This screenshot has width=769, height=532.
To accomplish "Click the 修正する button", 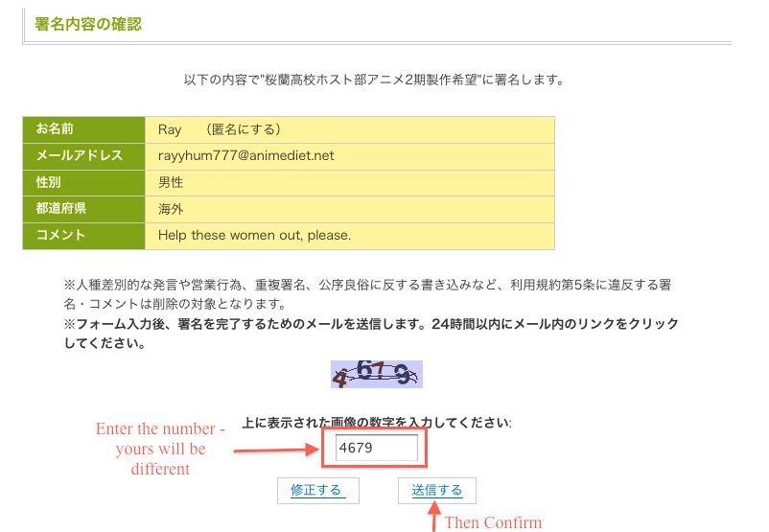I will (x=317, y=491).
